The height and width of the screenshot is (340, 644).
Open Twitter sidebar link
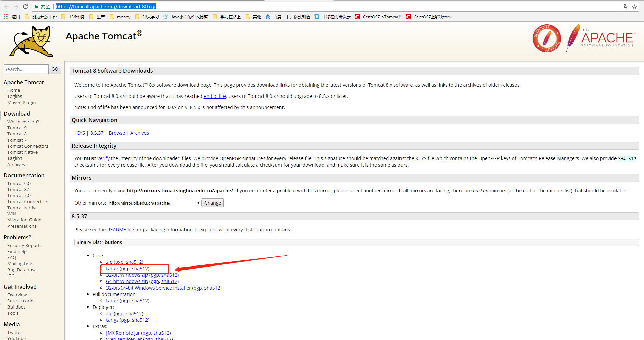[x=15, y=332]
